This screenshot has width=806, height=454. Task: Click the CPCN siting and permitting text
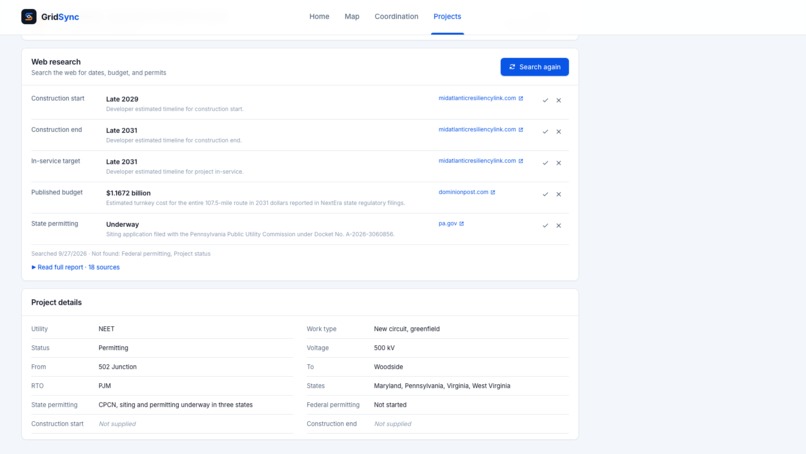175,405
